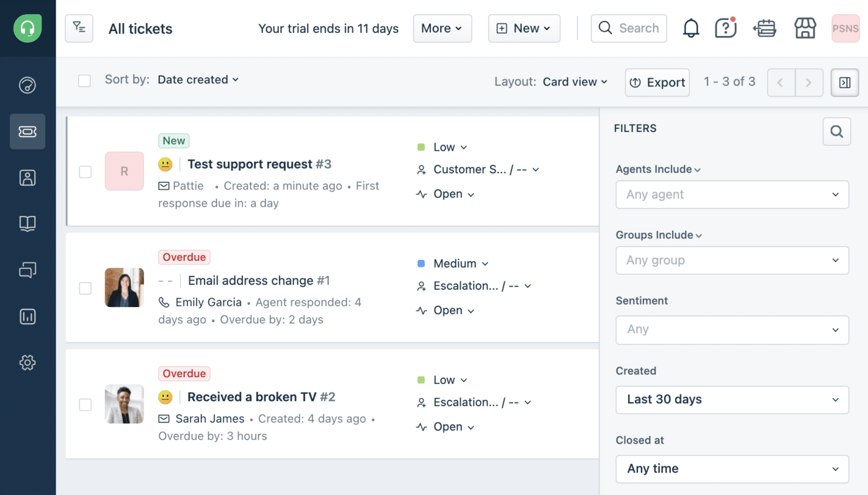Viewport: 868px width, 495px height.
Task: Open the Dashboard from the sidebar
Action: pyautogui.click(x=27, y=85)
